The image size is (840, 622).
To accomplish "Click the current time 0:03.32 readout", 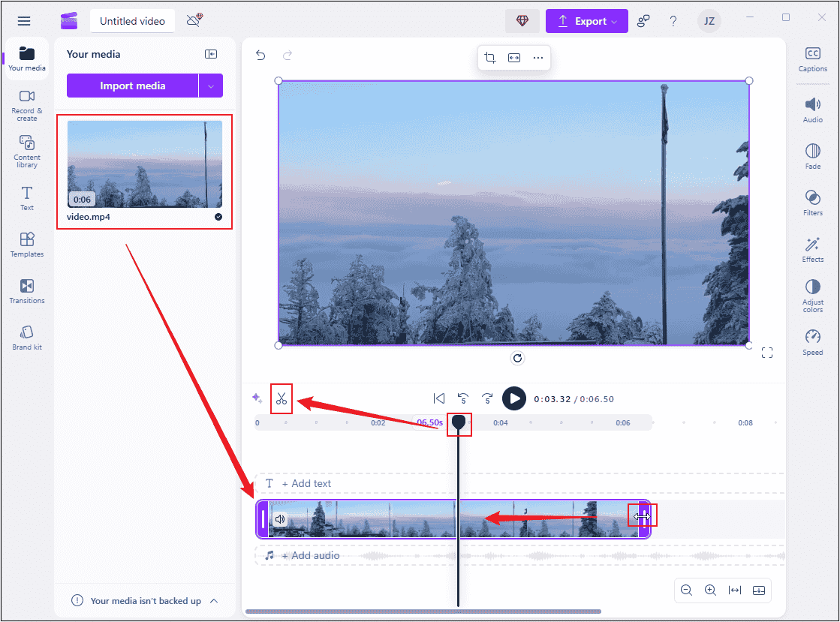I will (552, 399).
